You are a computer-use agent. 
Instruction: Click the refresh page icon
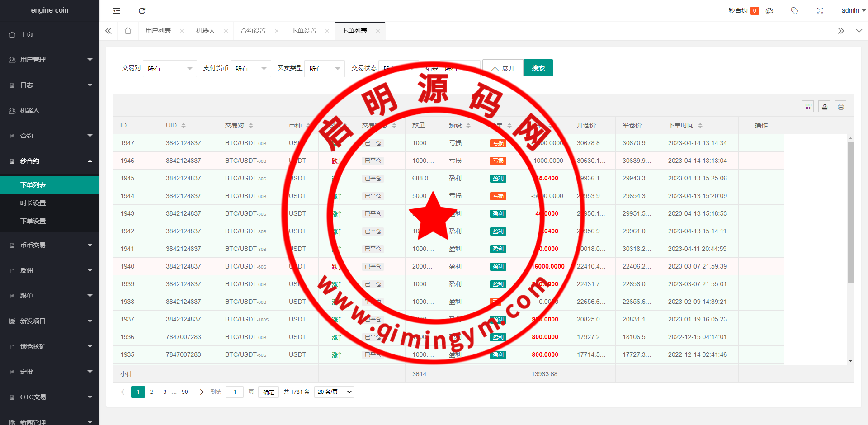pos(142,11)
